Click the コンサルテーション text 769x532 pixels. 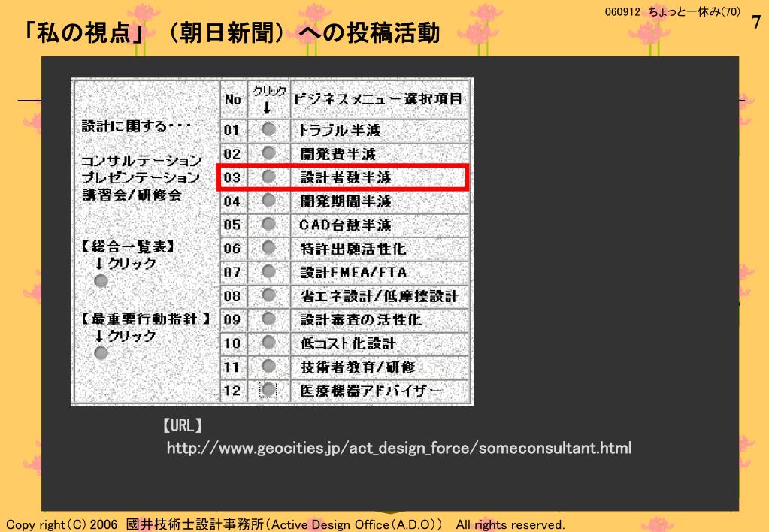click(x=141, y=161)
